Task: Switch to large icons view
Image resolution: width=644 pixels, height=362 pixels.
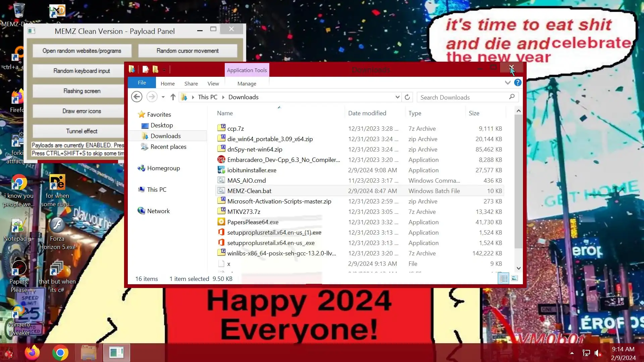Action: pyautogui.click(x=515, y=278)
